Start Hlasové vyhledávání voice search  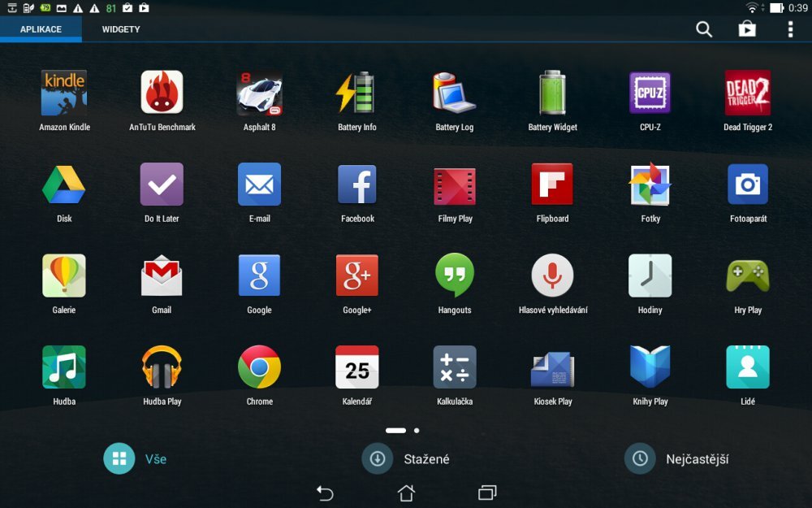552,275
